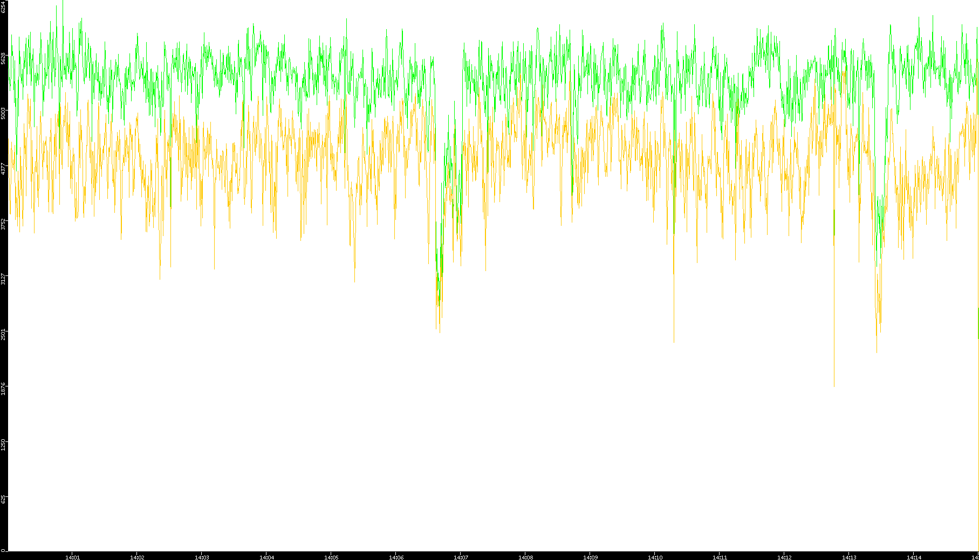Screen dimensions: 979x560
Task: Click the 14:05 time axis label
Action: (x=331, y=557)
